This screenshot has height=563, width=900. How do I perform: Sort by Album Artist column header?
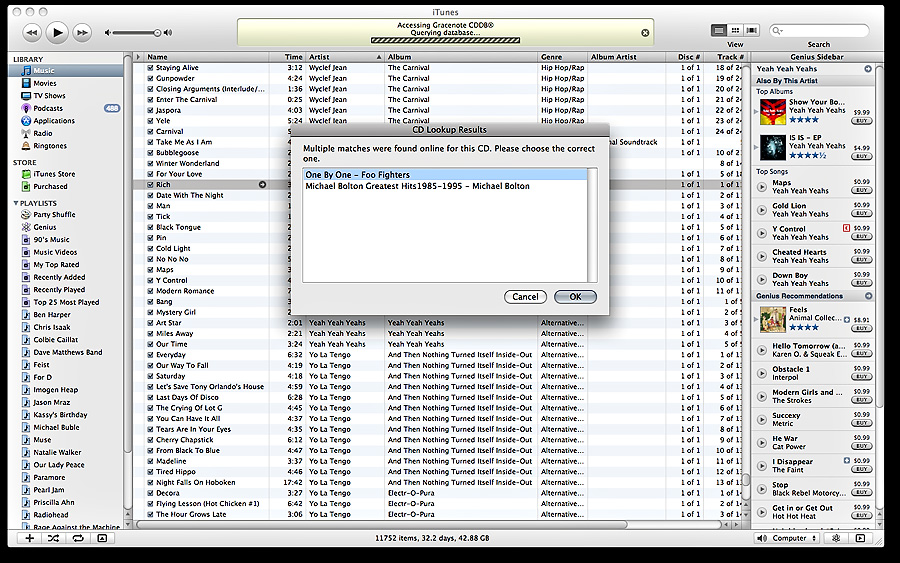[x=626, y=57]
